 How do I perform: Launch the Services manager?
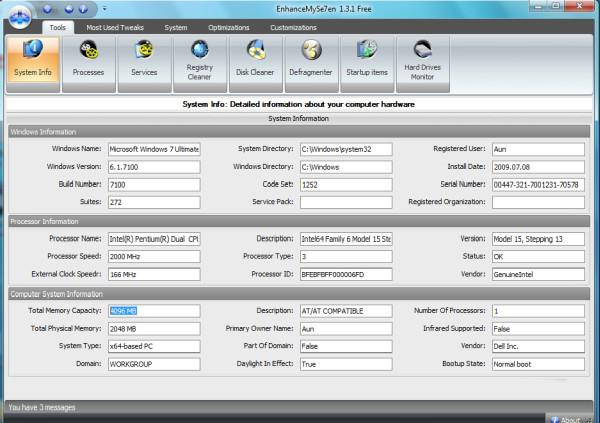pos(144,63)
